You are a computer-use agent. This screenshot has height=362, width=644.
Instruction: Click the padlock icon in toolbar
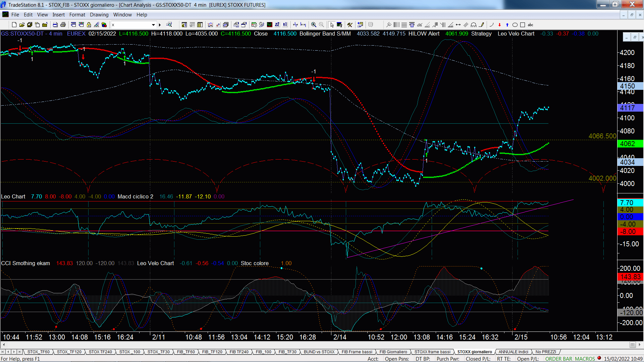coord(89,25)
